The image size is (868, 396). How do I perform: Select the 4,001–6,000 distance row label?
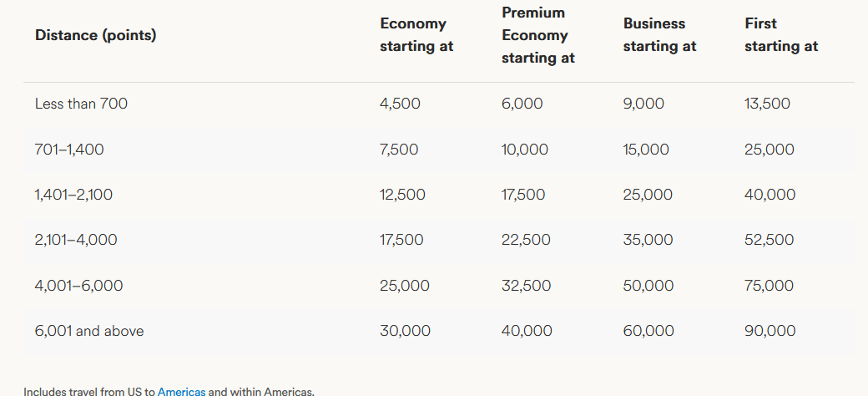78,286
